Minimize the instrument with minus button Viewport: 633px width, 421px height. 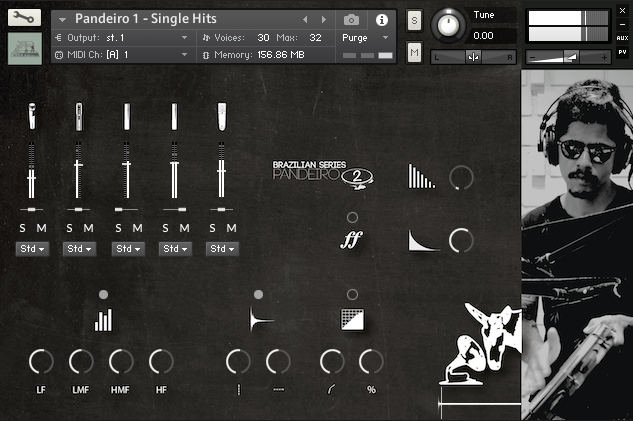pyautogui.click(x=622, y=24)
